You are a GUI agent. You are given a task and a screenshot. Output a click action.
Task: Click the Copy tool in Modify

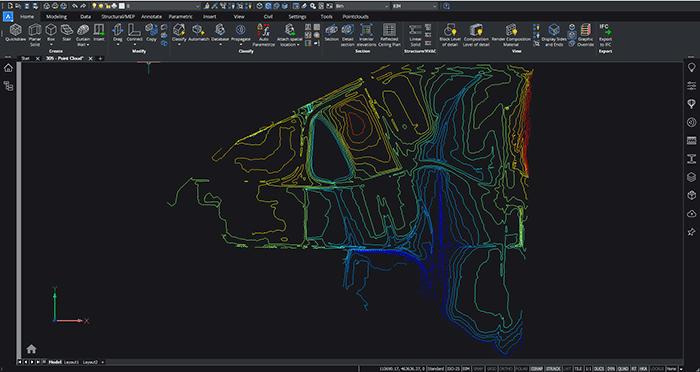coord(151,33)
